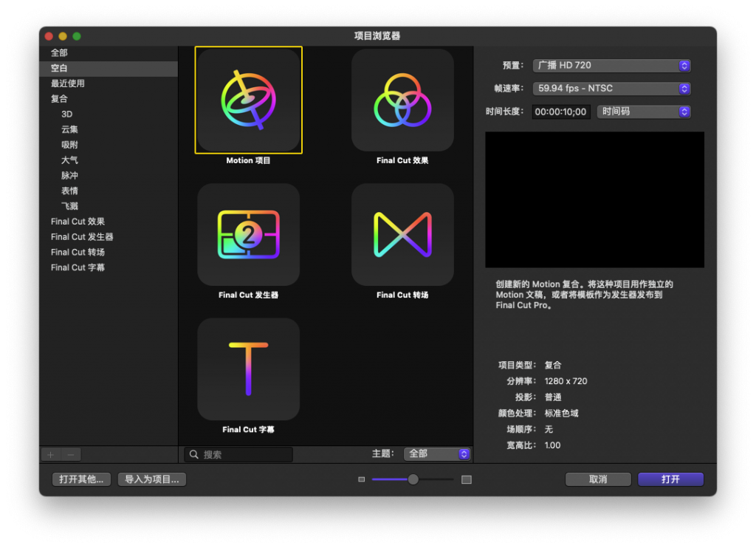
Task: Pick the Final Cut 转场 template icon
Action: coord(402,234)
